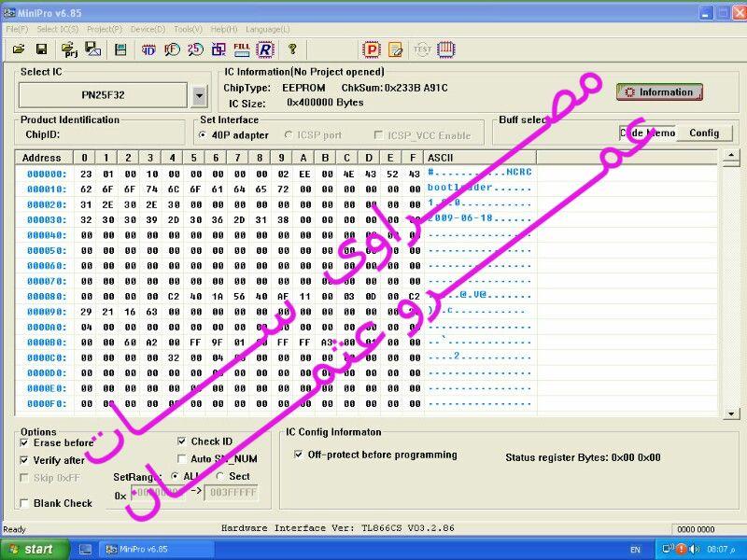Enable the Auto SN_NUM checkbox

tap(181, 458)
